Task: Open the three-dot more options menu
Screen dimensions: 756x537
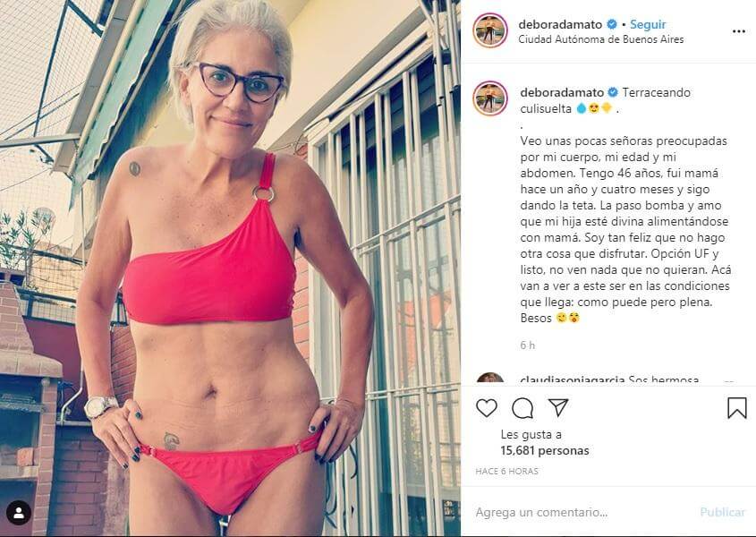Action: [x=739, y=31]
